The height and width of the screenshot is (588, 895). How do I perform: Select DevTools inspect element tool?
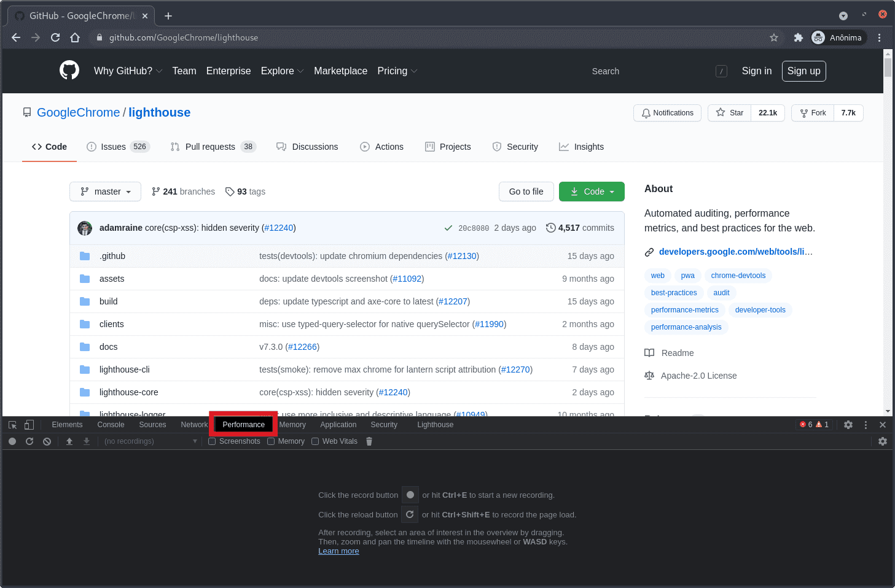click(x=12, y=425)
